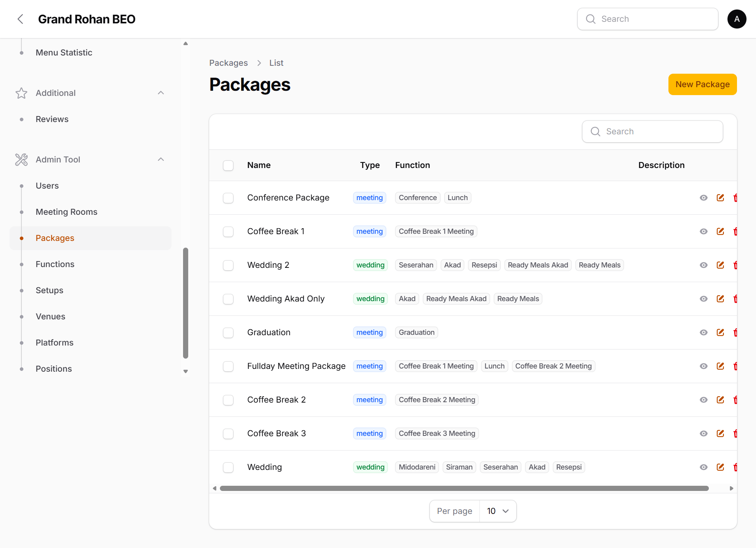Click the table scroll-right arrow
This screenshot has width=756, height=548.
coord(731,488)
